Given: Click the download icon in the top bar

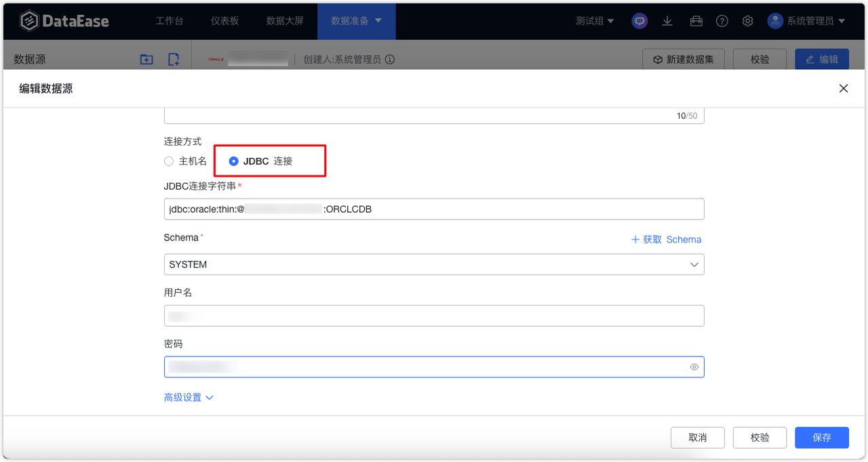Looking at the screenshot, I should click(667, 21).
